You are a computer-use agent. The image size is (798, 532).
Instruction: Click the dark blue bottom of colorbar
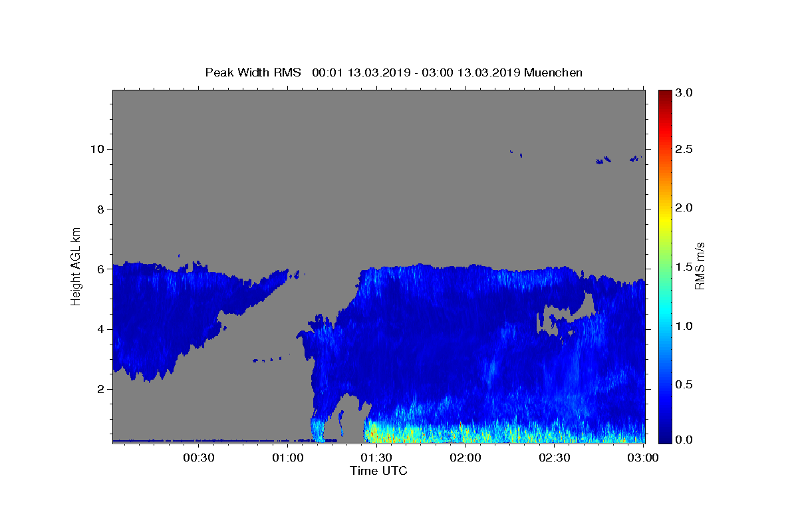(665, 436)
